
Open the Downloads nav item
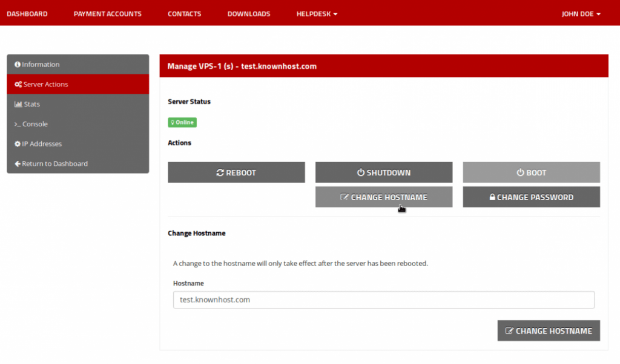[249, 14]
